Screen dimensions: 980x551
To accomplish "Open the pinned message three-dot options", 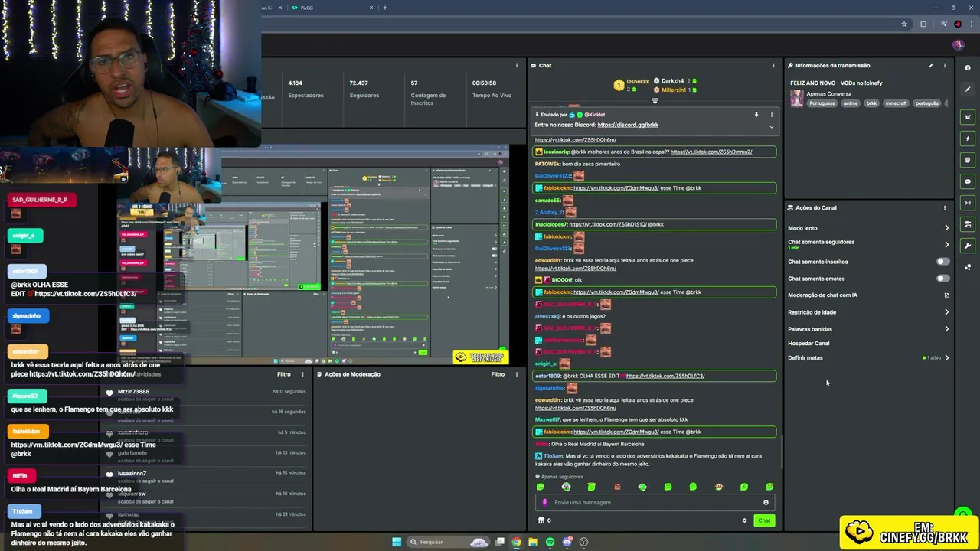I will pos(771,115).
